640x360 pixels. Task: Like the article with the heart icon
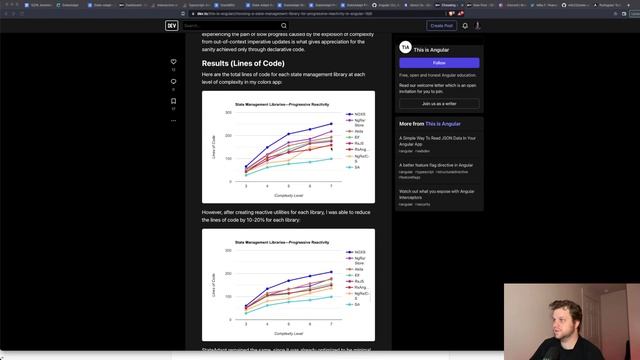[173, 62]
